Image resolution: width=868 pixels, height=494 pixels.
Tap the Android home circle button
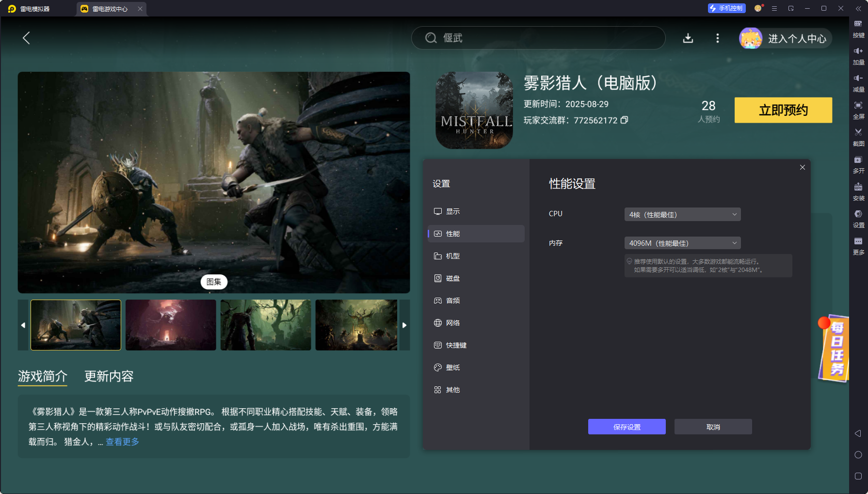coord(858,455)
